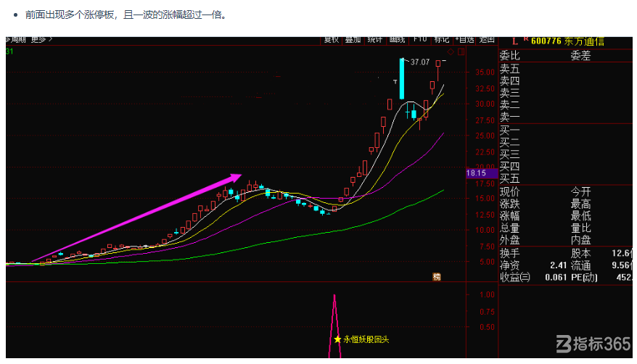
Task: Click the 叠加 toolbar button
Action: click(353, 40)
